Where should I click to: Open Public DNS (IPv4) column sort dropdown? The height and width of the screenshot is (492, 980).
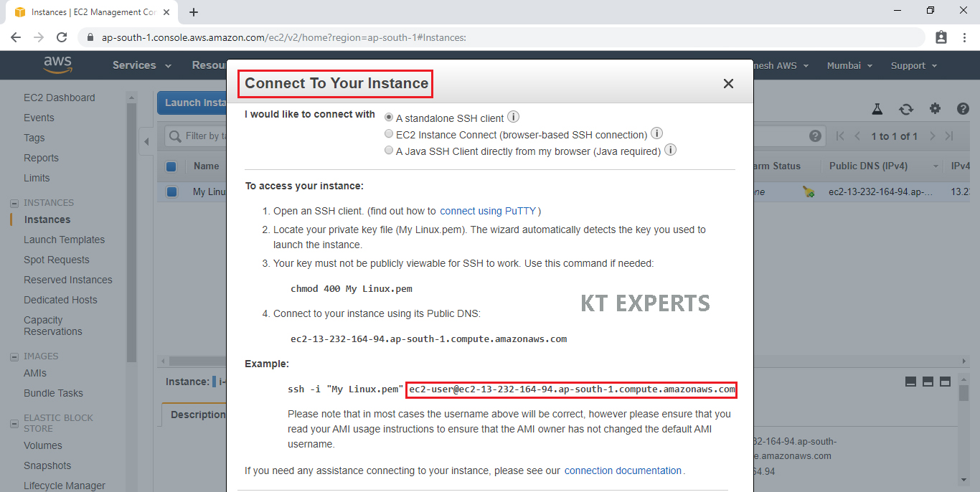click(x=936, y=166)
